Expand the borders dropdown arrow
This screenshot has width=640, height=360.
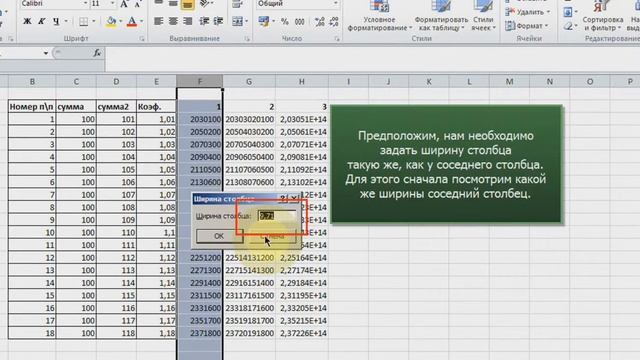click(x=93, y=21)
